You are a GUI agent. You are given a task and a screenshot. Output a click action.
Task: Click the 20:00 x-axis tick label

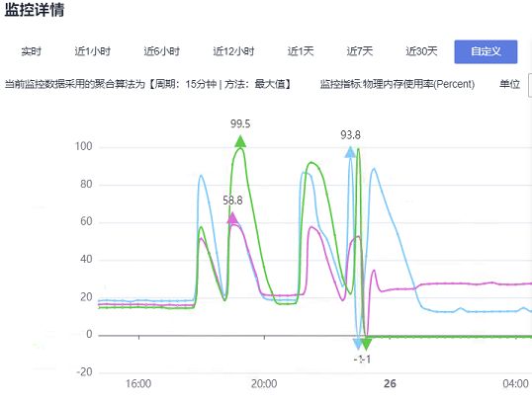click(x=264, y=383)
